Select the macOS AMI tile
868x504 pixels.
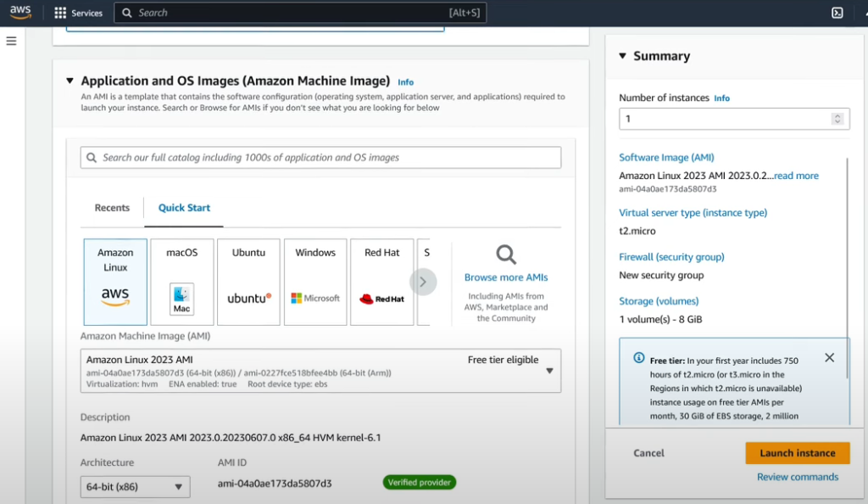[182, 282]
